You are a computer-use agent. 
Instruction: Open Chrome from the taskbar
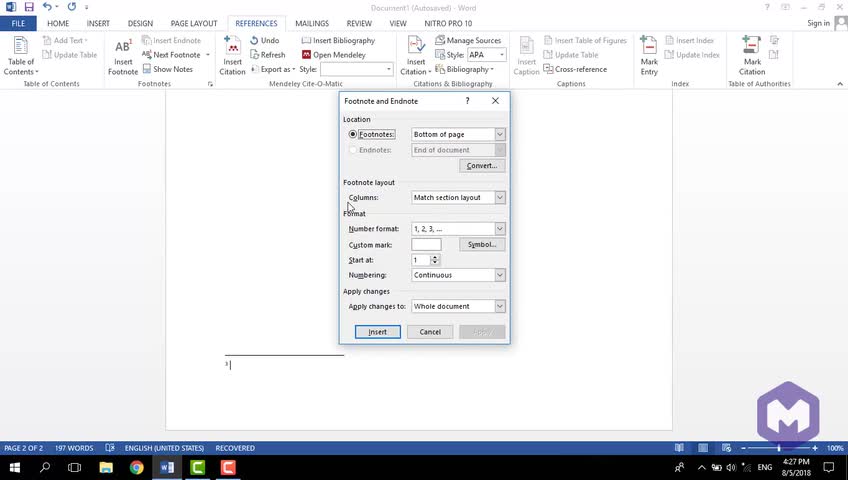click(x=137, y=468)
